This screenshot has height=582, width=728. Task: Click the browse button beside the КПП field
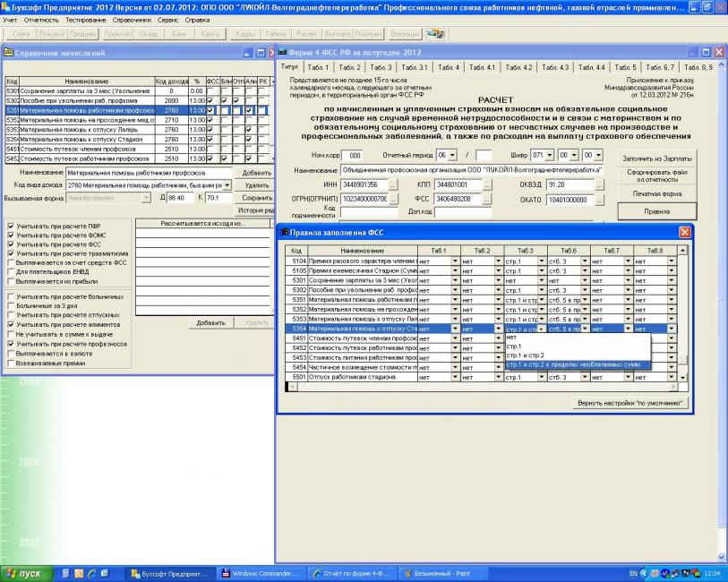point(487,184)
